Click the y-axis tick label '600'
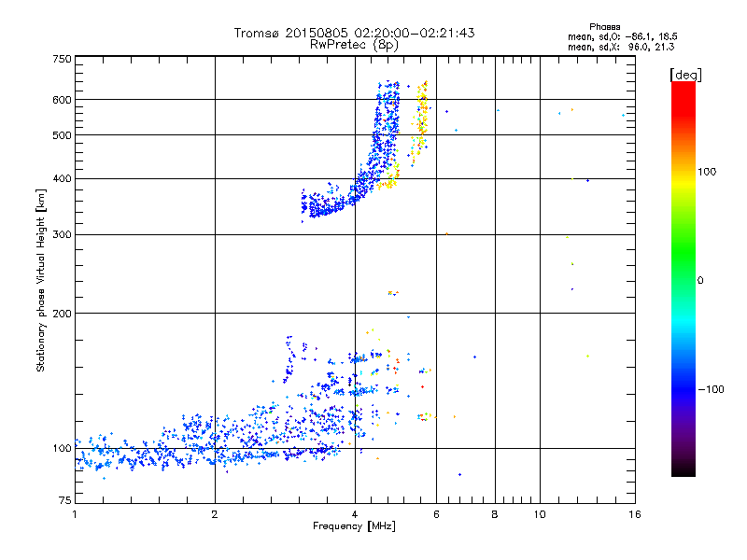This screenshot has width=747, height=560. [x=62, y=100]
